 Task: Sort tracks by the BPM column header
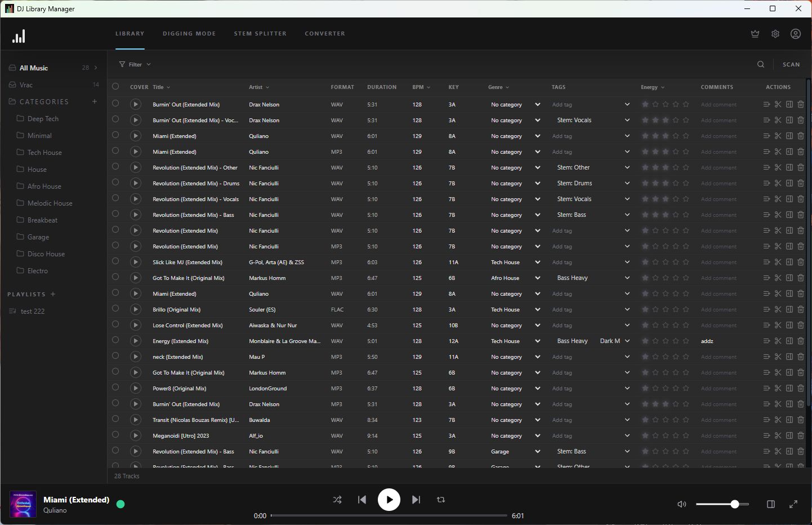421,87
